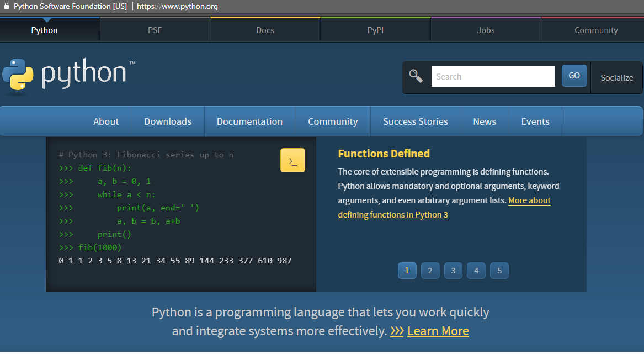644x354 pixels.
Task: Click the code line a, b = b, a+b
Action: [148, 221]
